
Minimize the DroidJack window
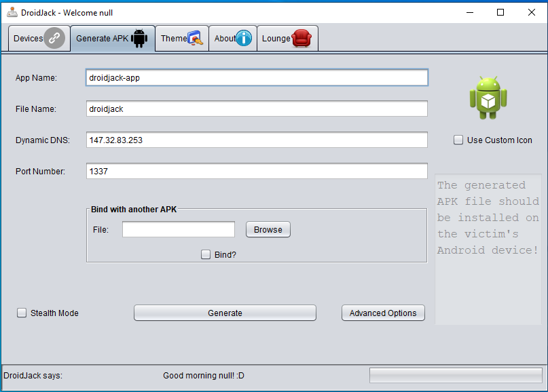coord(470,13)
